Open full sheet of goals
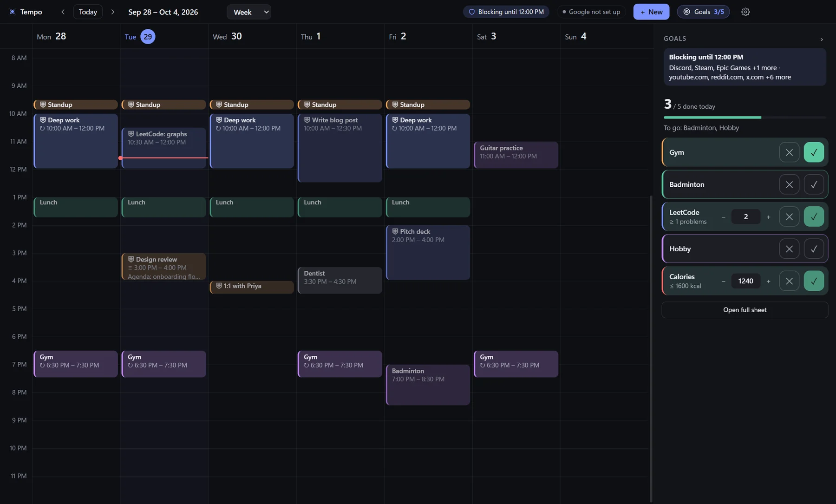836x504 pixels. tap(745, 310)
